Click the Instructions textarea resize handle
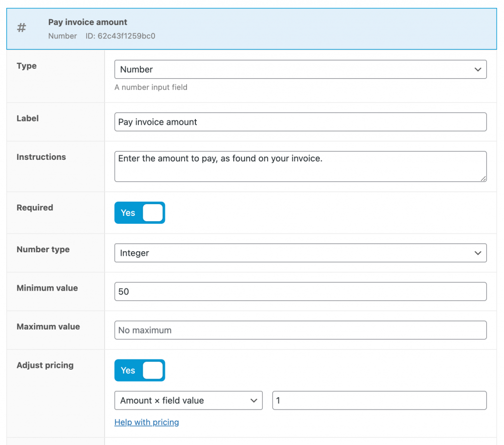The height and width of the screenshot is (445, 504). coord(483,179)
